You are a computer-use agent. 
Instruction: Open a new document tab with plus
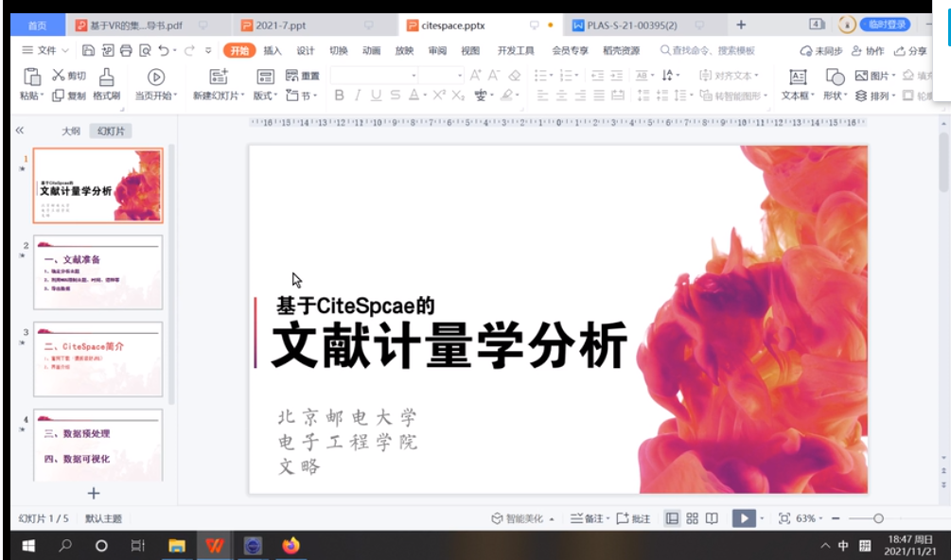[x=741, y=25]
